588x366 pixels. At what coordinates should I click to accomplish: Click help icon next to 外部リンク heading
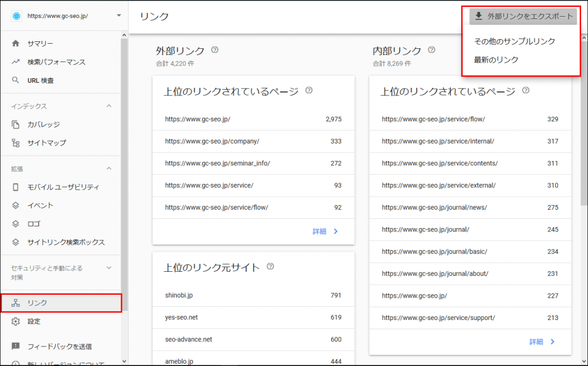point(215,49)
